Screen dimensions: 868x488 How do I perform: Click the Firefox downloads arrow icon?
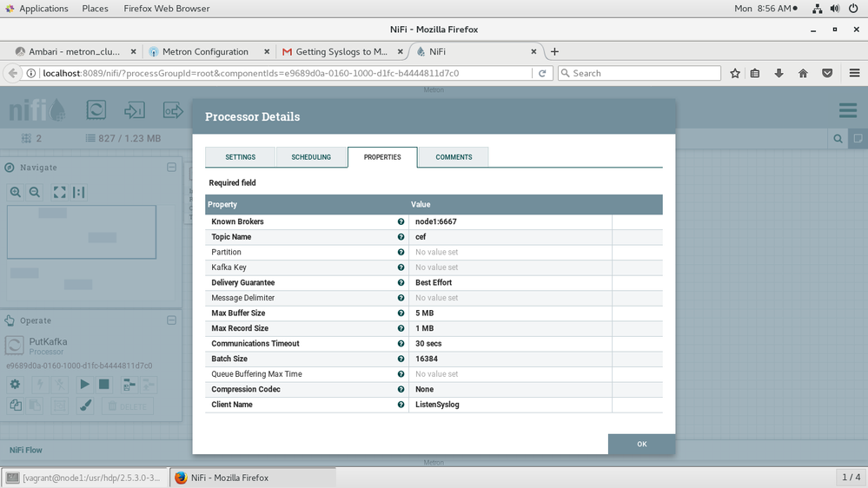779,73
